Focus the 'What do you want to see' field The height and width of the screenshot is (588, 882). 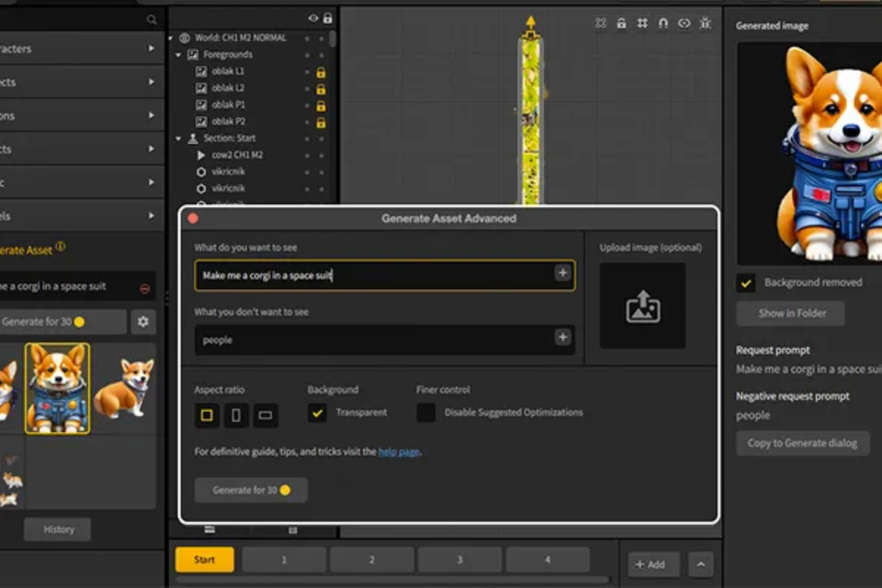point(385,275)
